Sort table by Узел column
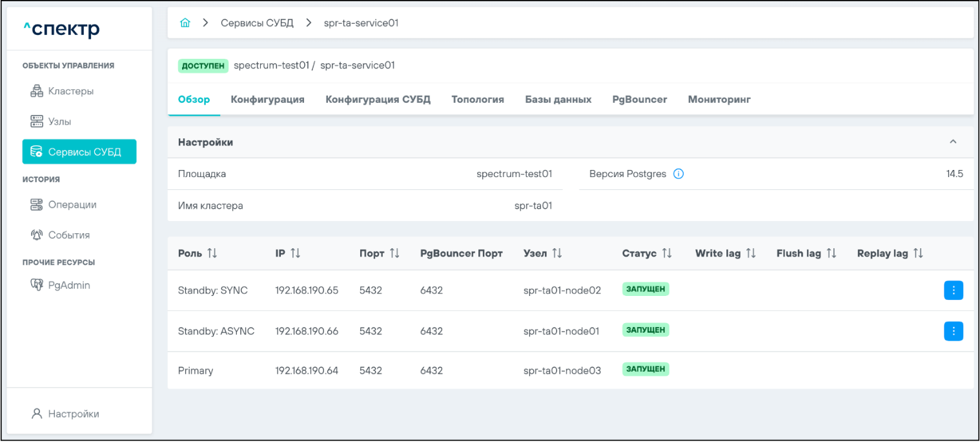This screenshot has height=442, width=980. click(557, 253)
